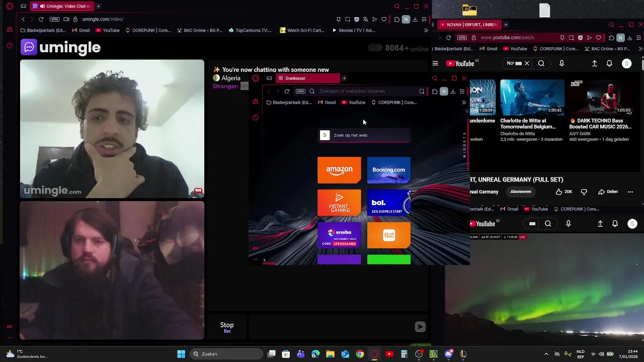
Task: Click taskbar Zoeken search box
Action: pyautogui.click(x=226, y=354)
